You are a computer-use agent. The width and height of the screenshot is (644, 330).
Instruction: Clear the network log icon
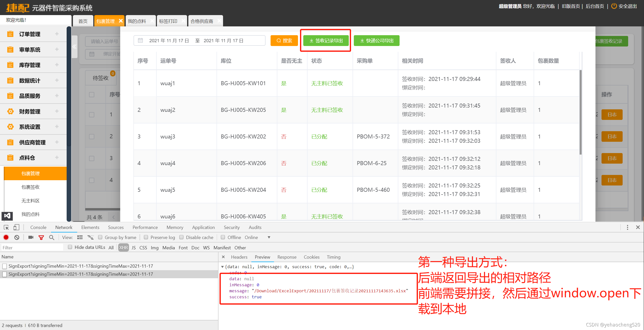pyautogui.click(x=17, y=238)
